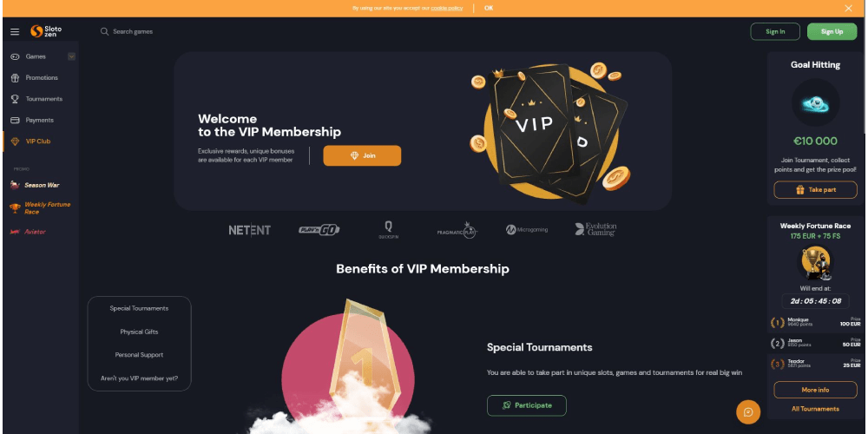Open the cookie policy link
868x434 pixels.
coord(447,9)
